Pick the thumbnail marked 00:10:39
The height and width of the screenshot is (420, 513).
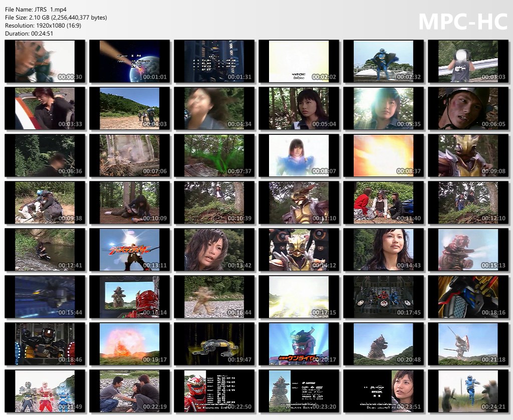[214, 202]
